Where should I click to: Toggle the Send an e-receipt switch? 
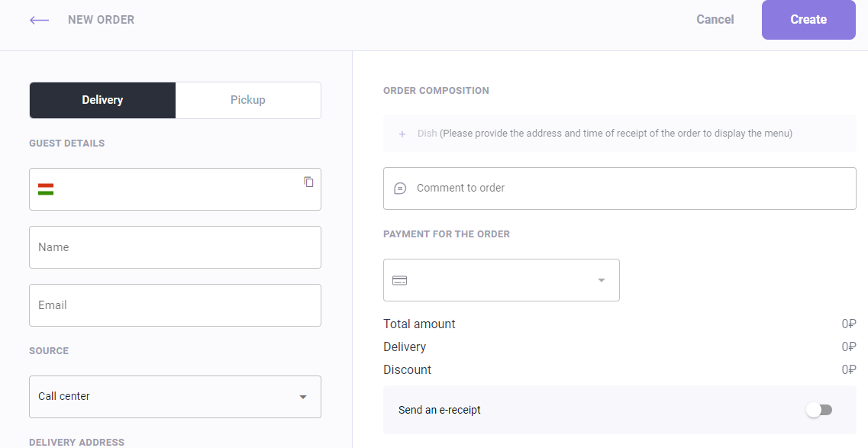pos(819,410)
